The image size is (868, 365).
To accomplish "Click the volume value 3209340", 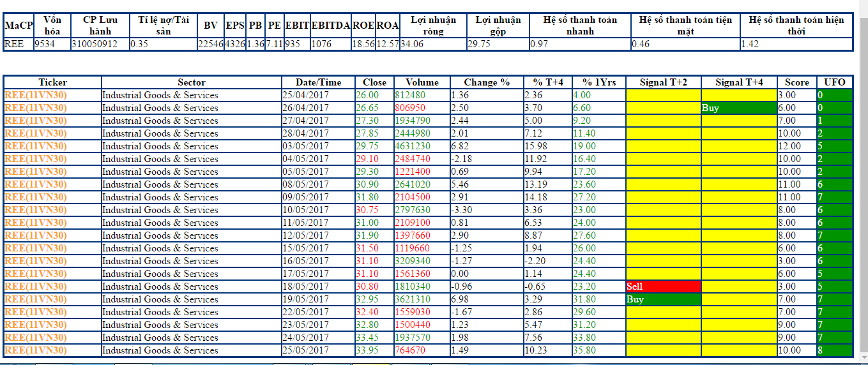I will coord(413,261).
